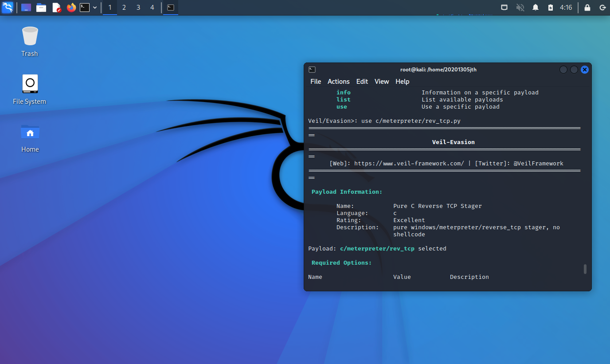Viewport: 610px width, 364px height.
Task: Click the https://www.veil-framework.com/ URL
Action: click(409, 164)
